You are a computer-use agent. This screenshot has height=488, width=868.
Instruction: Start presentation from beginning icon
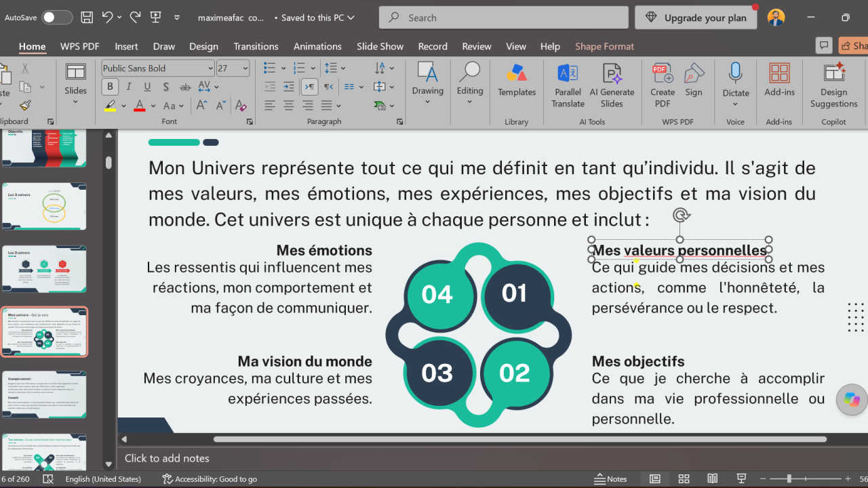155,18
